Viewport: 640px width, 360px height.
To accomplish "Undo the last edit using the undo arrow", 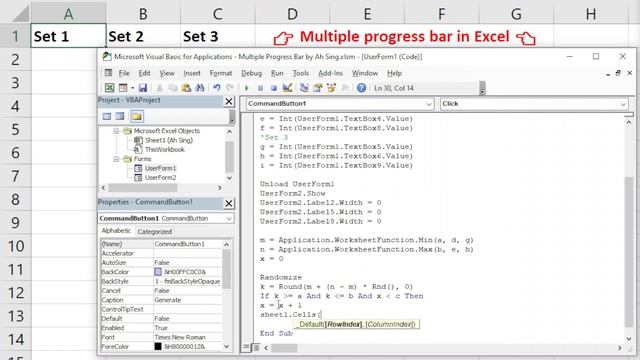I will tap(217, 88).
